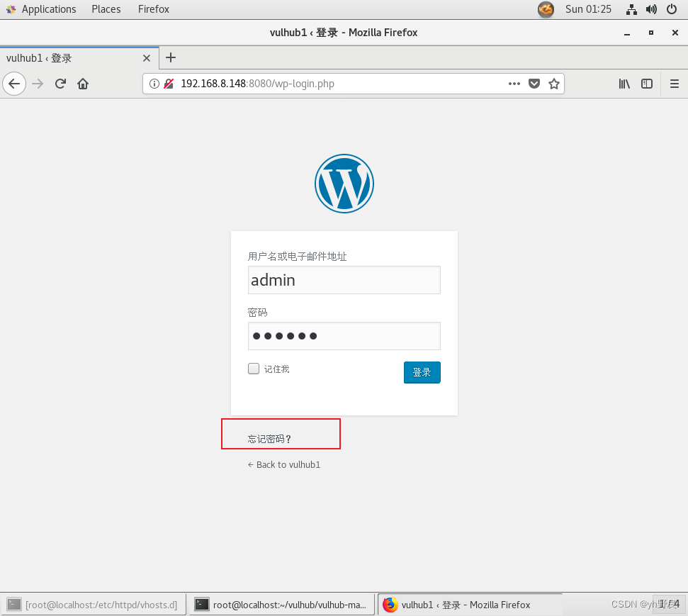Close the vulhub1 登录 tab
The height and width of the screenshot is (616, 688).
point(147,58)
